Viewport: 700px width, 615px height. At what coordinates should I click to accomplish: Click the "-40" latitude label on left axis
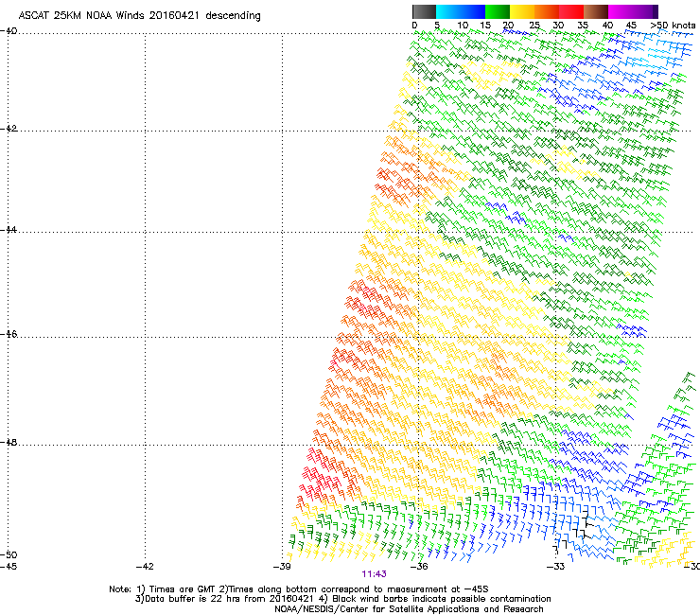[9, 31]
